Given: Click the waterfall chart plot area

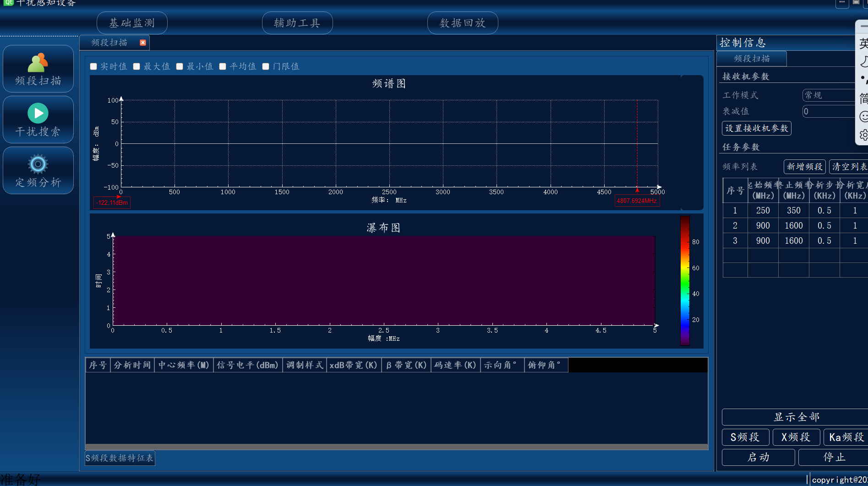Looking at the screenshot, I should 384,281.
